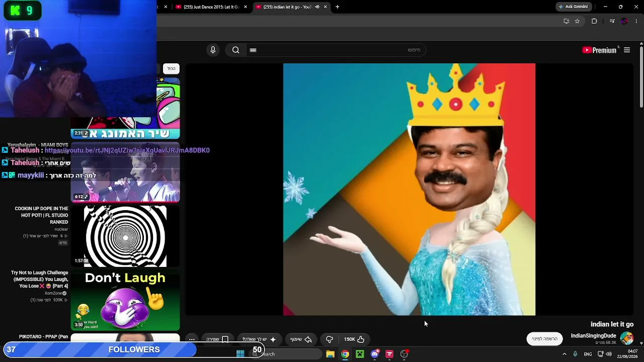This screenshot has height=362, width=644.
Task: Like the video with 150K likes
Action: pyautogui.click(x=354, y=339)
